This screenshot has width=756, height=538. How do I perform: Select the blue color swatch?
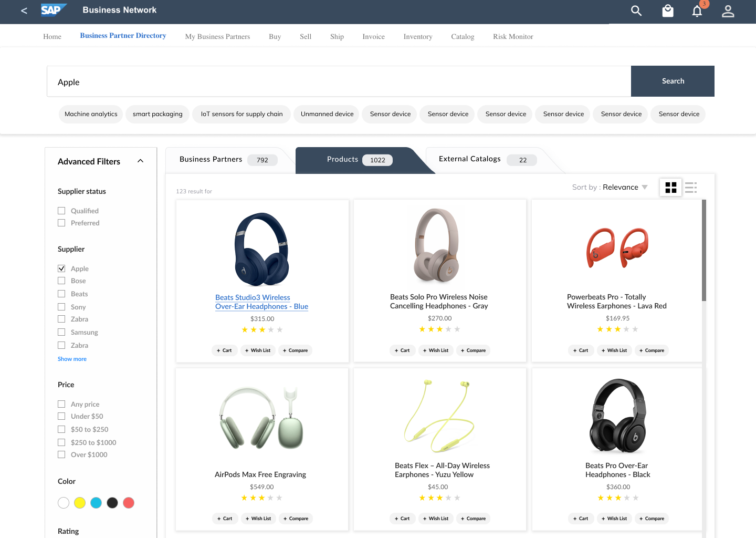click(x=96, y=503)
